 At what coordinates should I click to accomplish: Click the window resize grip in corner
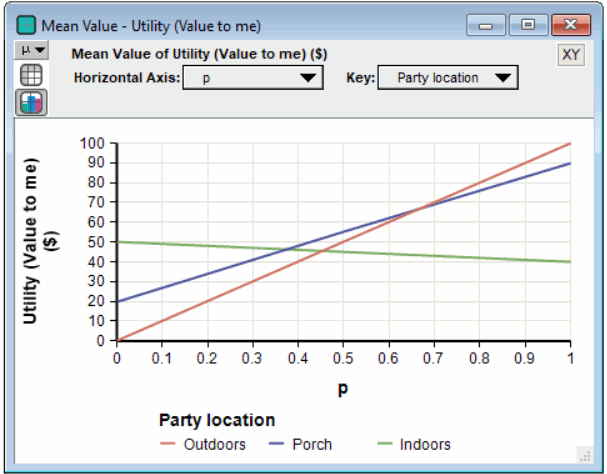click(x=585, y=456)
